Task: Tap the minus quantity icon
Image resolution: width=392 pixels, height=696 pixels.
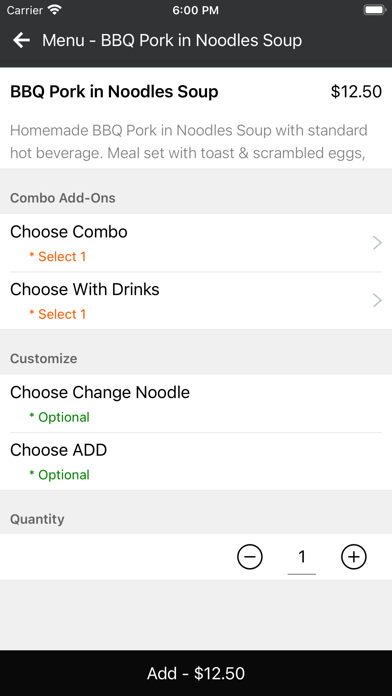Action: pos(250,557)
